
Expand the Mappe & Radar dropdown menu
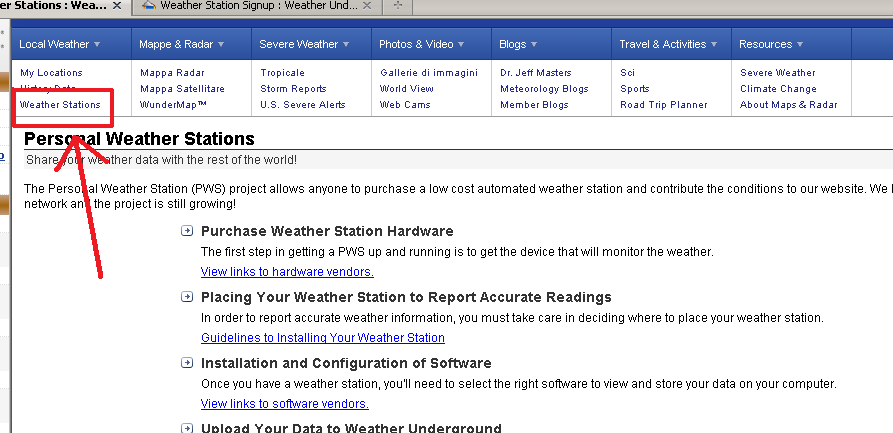(181, 44)
